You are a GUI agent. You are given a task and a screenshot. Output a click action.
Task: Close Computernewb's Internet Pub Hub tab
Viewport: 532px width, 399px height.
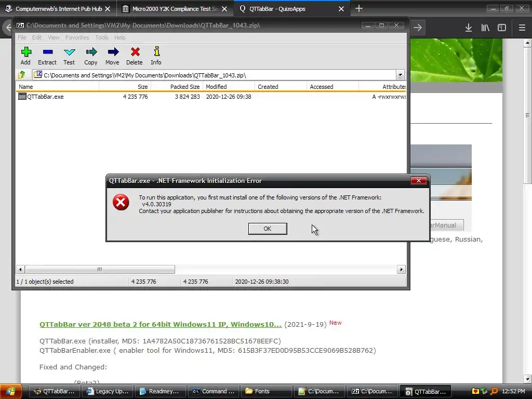108,9
